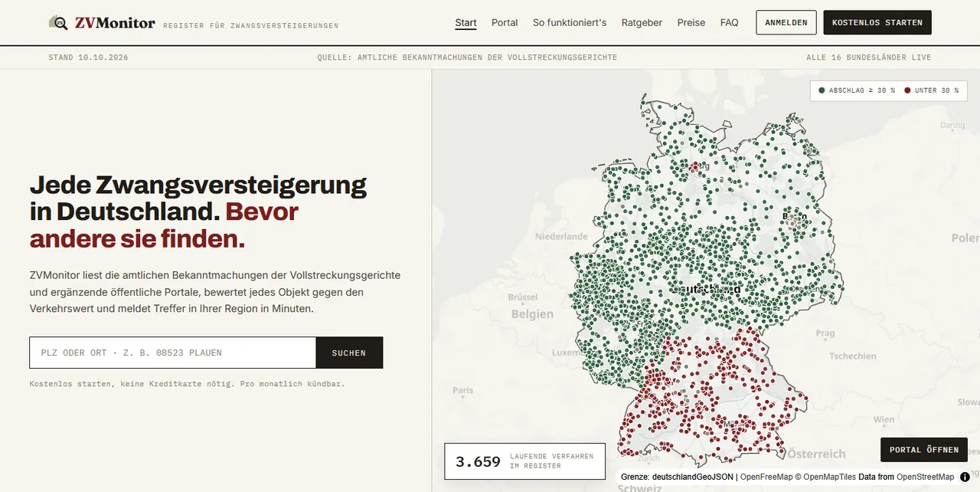Click Kostenlos Starten button

[x=877, y=23]
